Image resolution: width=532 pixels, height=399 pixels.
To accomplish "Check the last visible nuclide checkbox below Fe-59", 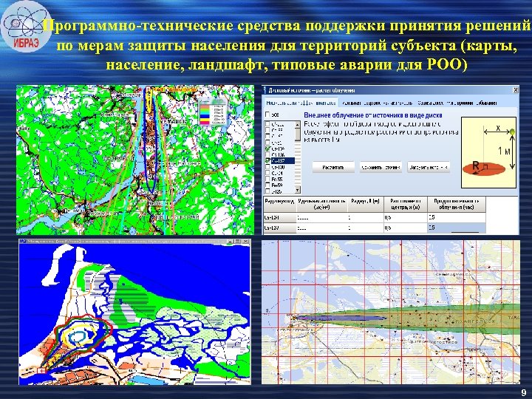I will 267,191.
